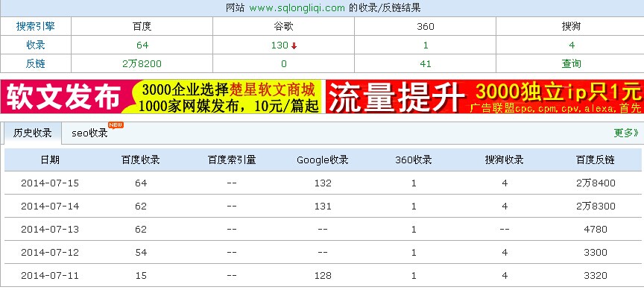
Task: Click the orange NEW badge on seo收录
Action: click(116, 125)
